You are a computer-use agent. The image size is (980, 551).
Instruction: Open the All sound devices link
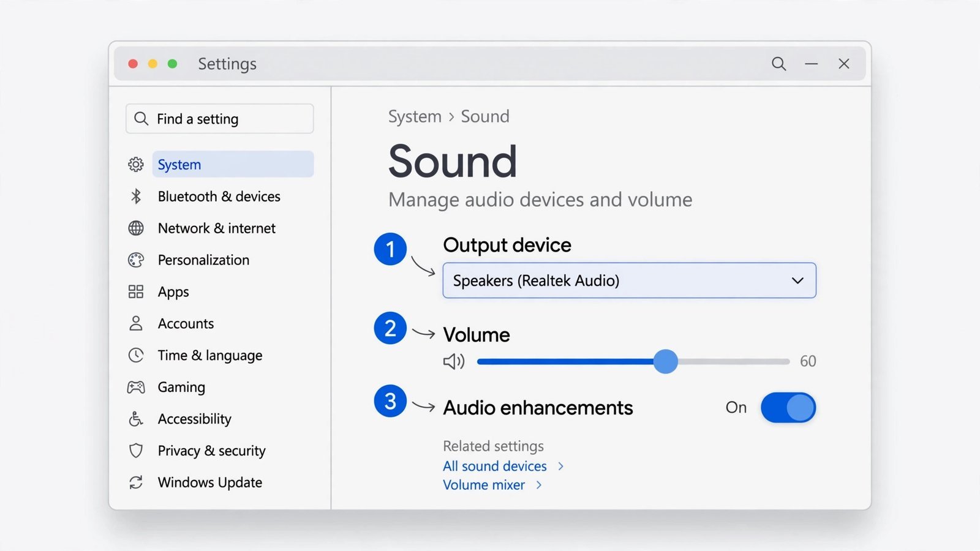495,466
